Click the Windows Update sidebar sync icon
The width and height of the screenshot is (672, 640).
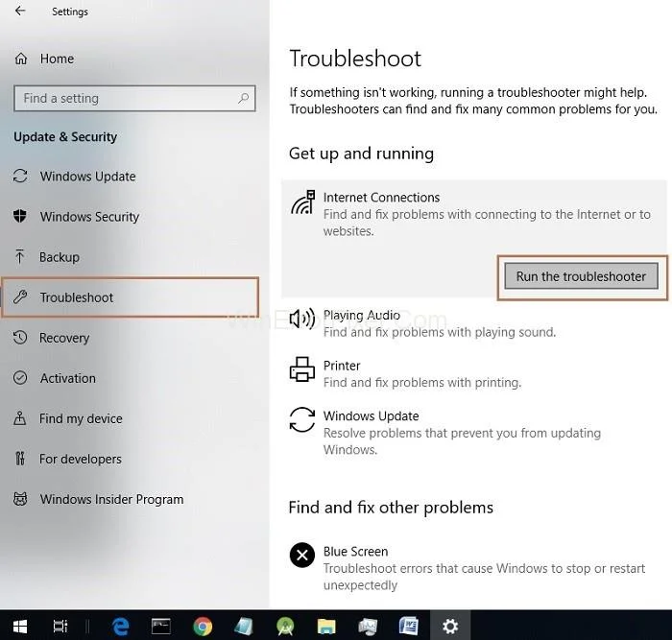click(x=20, y=176)
